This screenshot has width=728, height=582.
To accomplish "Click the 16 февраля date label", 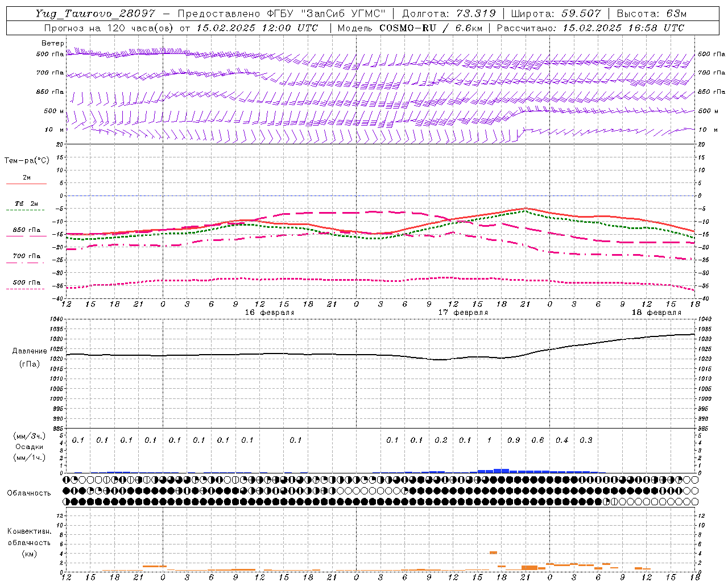I will click(x=269, y=313).
